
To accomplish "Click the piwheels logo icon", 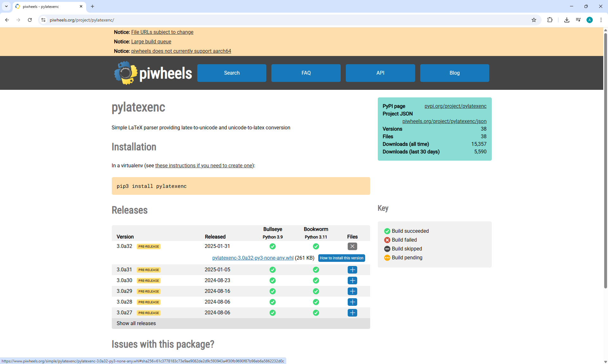I will (126, 73).
